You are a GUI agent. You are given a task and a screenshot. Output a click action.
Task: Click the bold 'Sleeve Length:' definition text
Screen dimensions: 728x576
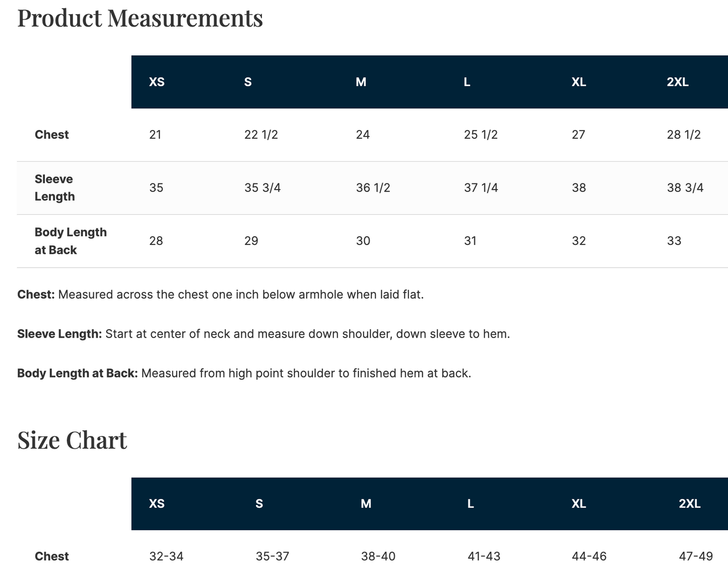[59, 334]
